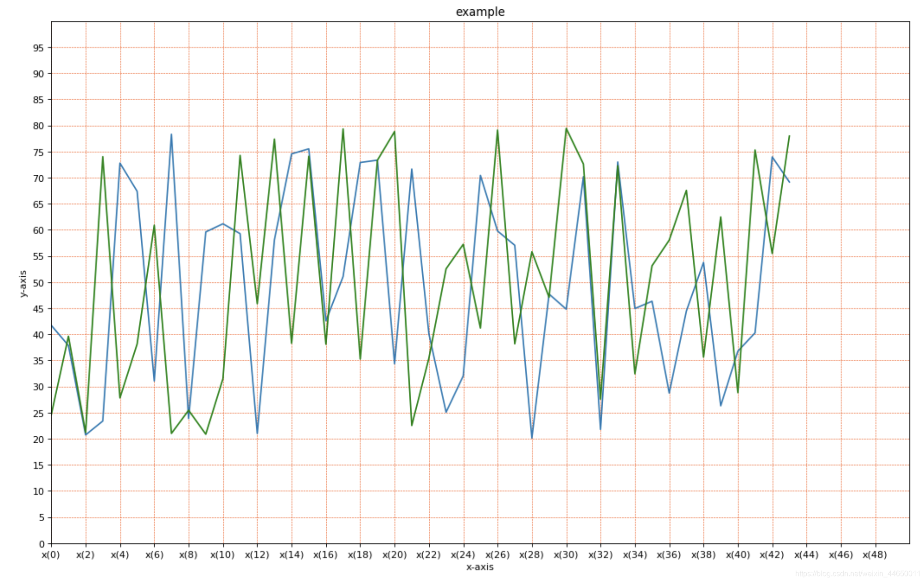Click the x(20) tick label
The height and width of the screenshot is (582, 924).
pyautogui.click(x=394, y=554)
